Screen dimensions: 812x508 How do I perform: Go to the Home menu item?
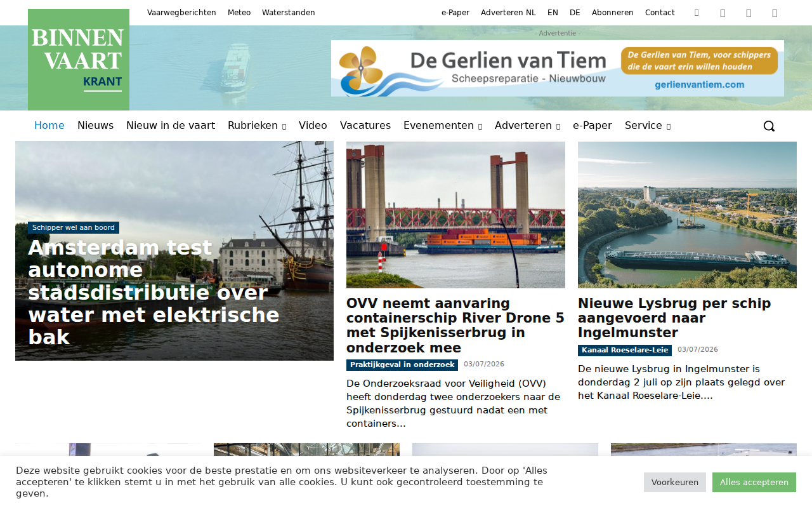click(49, 126)
